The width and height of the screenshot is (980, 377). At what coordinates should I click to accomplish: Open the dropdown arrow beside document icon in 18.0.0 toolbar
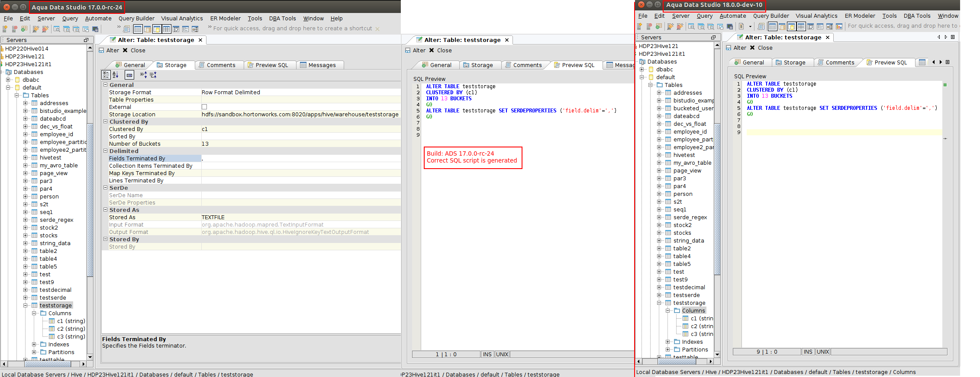751,27
